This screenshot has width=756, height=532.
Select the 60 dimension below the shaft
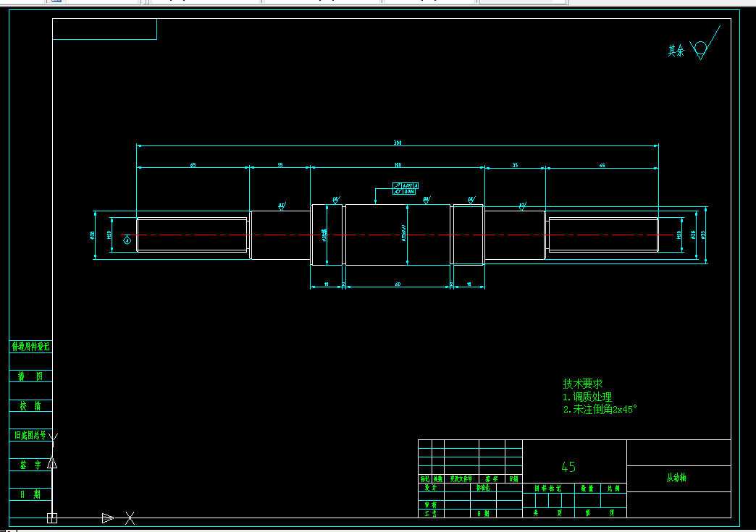[398, 284]
